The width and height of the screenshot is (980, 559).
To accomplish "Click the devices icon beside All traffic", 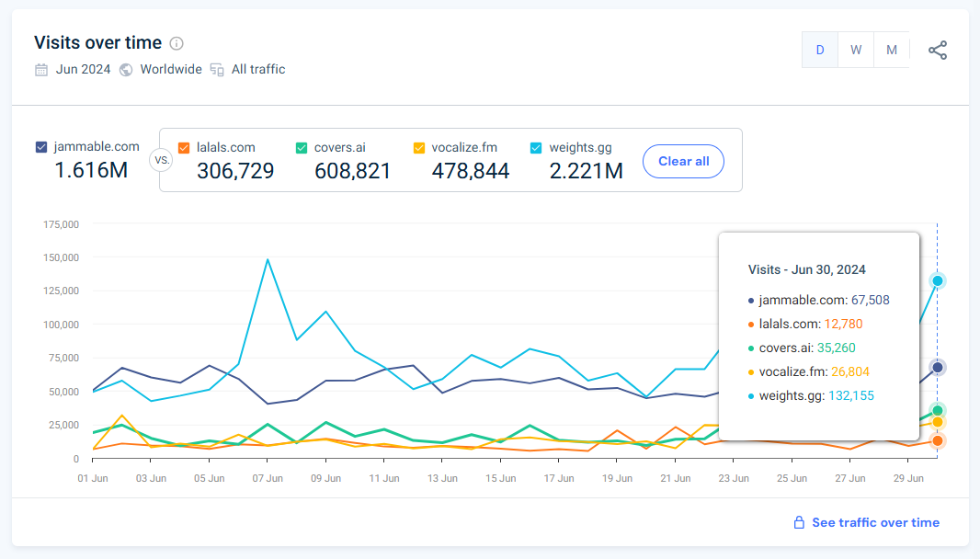I will coord(217,69).
